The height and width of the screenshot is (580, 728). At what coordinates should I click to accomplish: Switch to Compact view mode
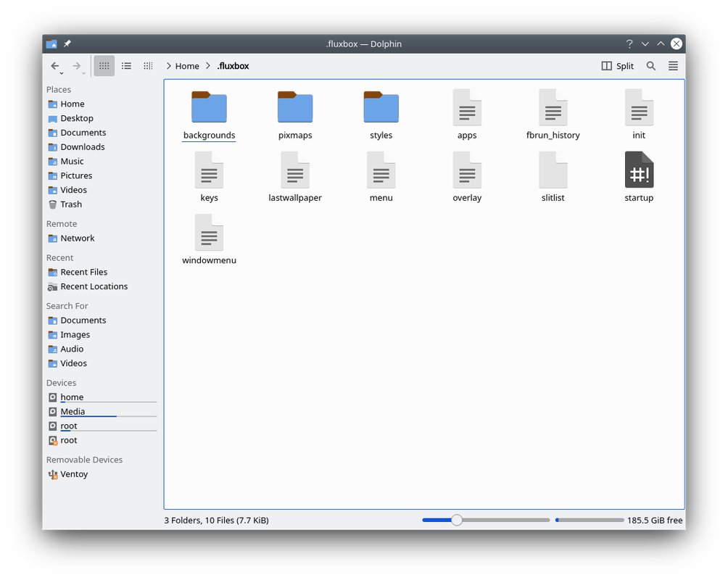point(148,66)
